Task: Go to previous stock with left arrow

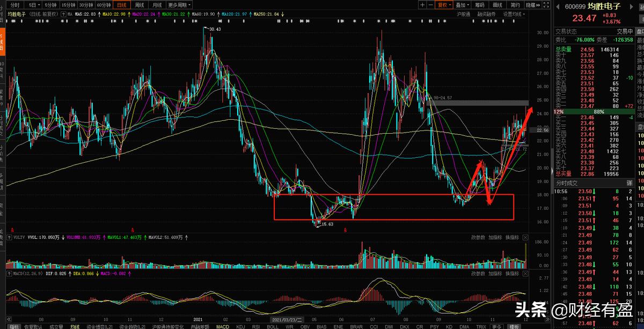Action: pyautogui.click(x=559, y=6)
